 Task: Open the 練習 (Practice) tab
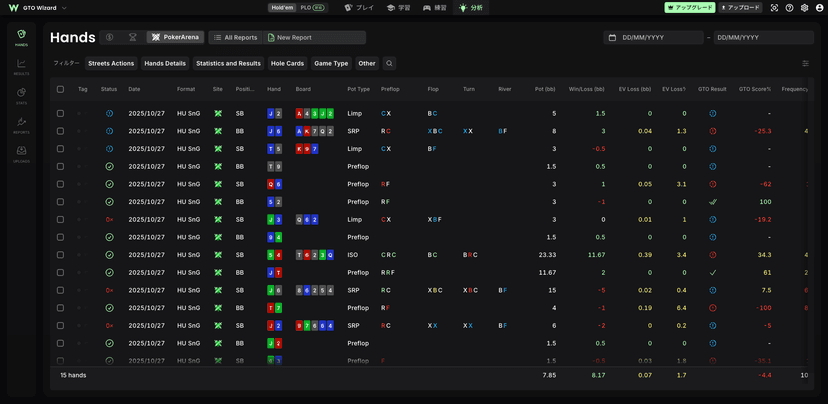(437, 8)
